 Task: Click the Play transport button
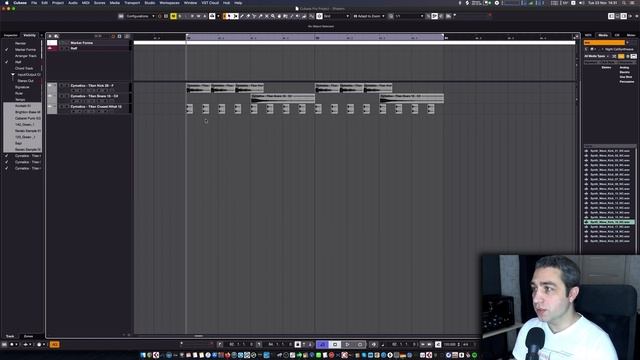pyautogui.click(x=347, y=344)
